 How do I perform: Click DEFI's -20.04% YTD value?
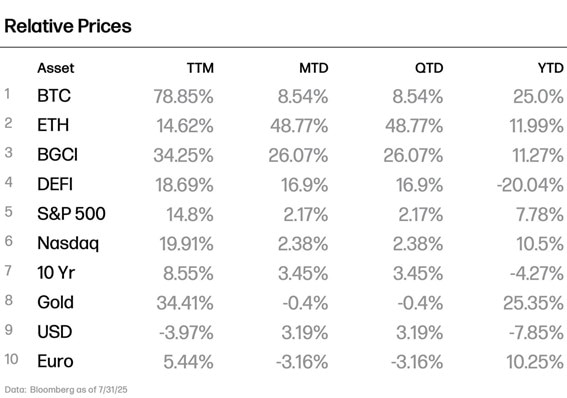tap(530, 185)
